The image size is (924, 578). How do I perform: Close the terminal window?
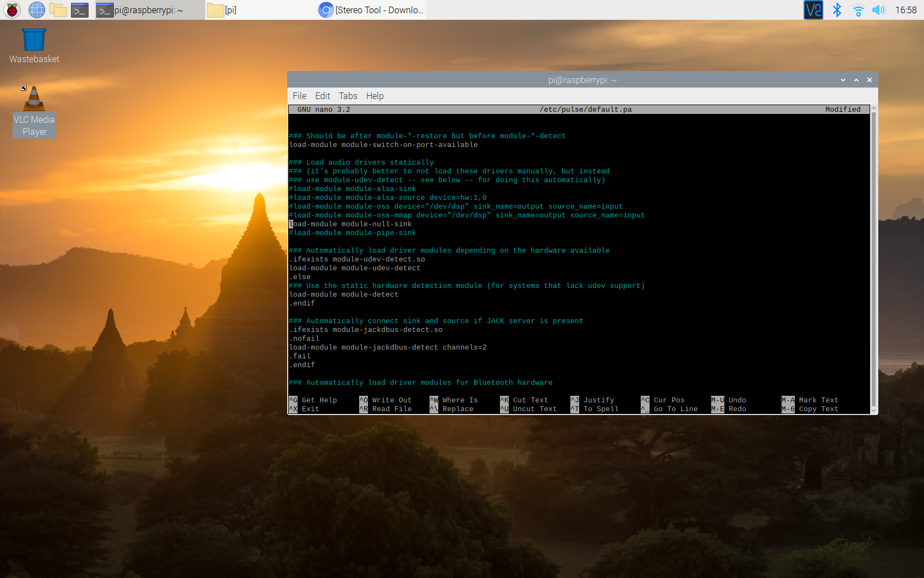[870, 80]
